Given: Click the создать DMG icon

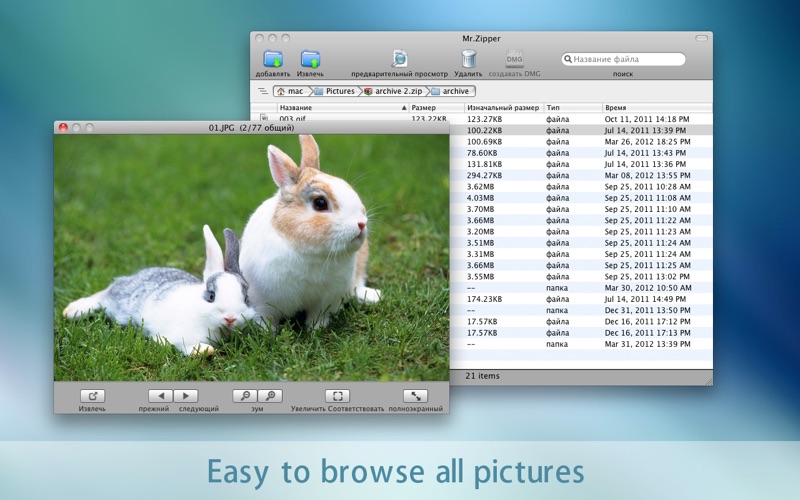Looking at the screenshot, I should (514, 59).
